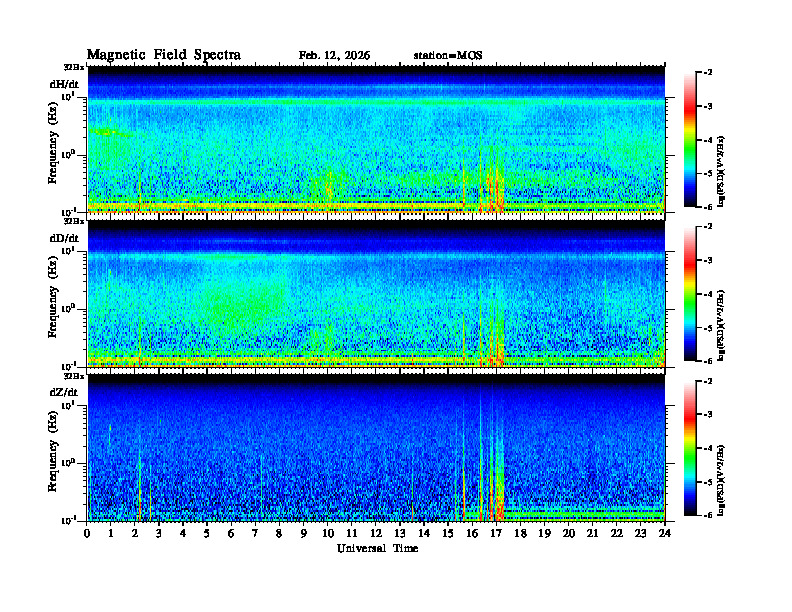
Task: Click the date "Feb. 12, 2026"
Action: (334, 55)
